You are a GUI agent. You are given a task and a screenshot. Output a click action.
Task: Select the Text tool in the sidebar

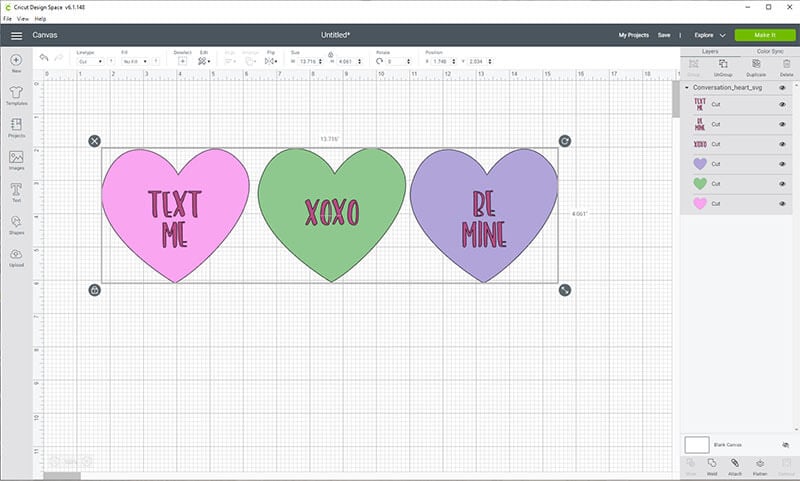[16, 191]
